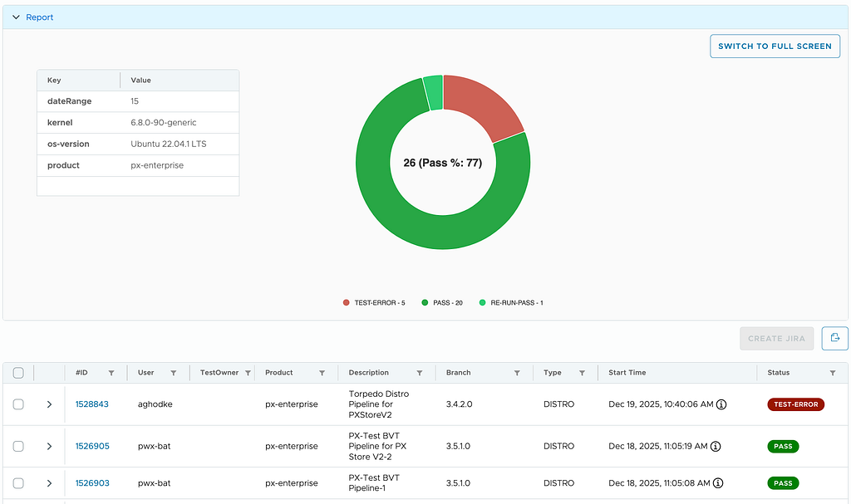
Task: Open run link 1526905
Action: coord(92,446)
